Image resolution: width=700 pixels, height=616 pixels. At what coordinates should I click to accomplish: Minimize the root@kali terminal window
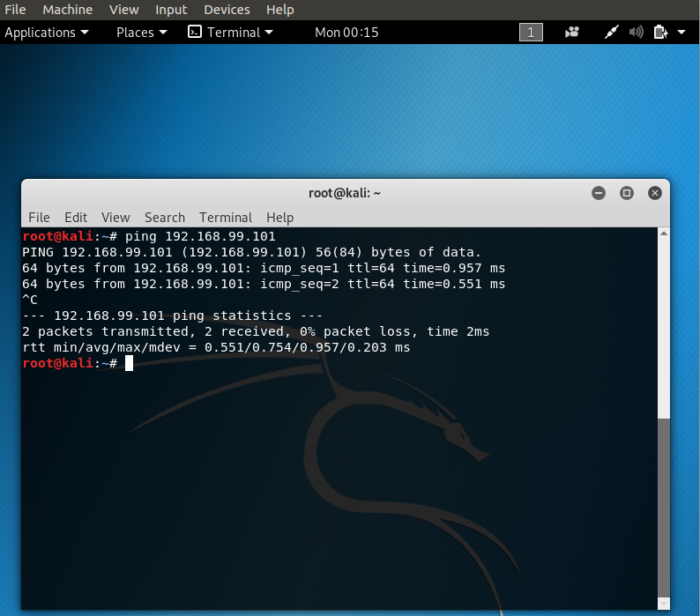[599, 193]
